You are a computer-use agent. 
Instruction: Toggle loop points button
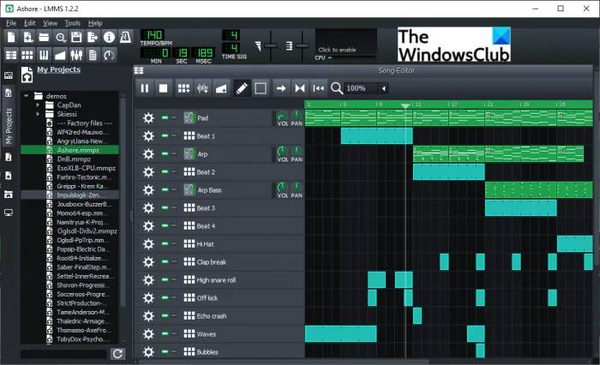click(300, 88)
